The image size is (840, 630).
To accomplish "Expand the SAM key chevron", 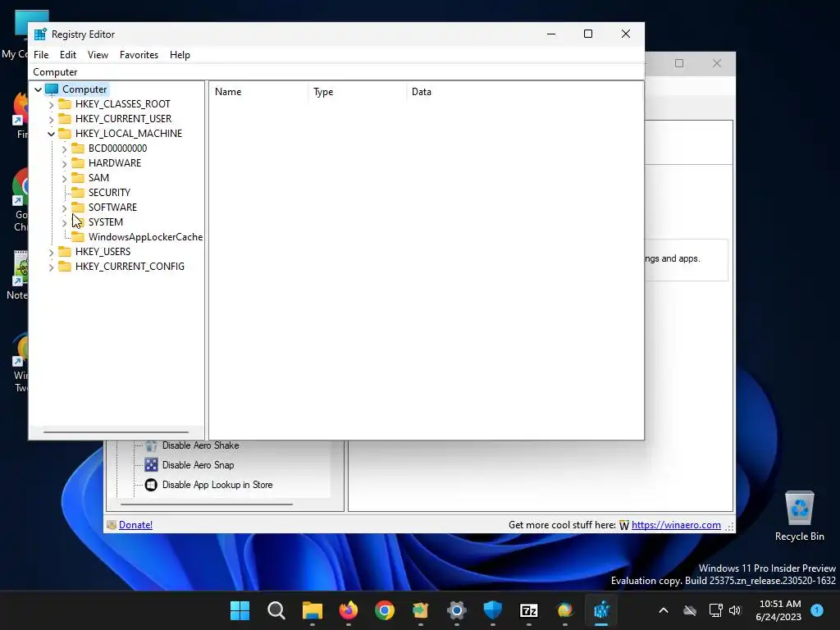I will [x=64, y=178].
